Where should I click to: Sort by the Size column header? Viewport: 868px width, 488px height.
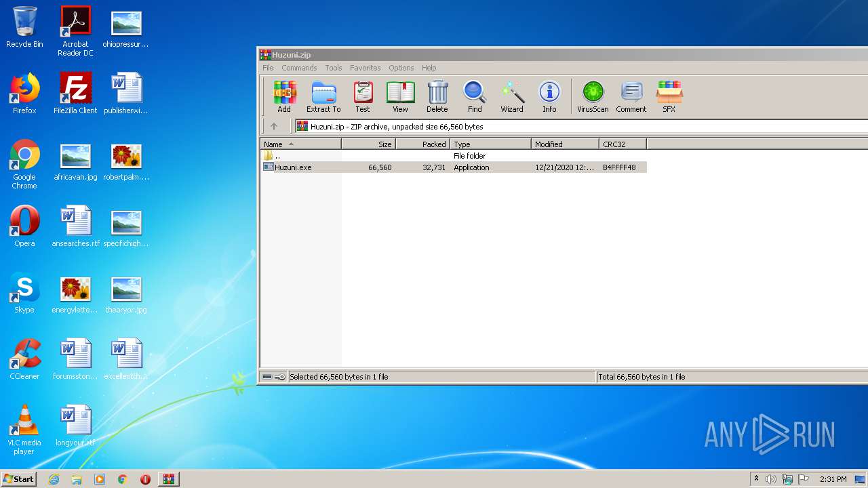(x=369, y=144)
